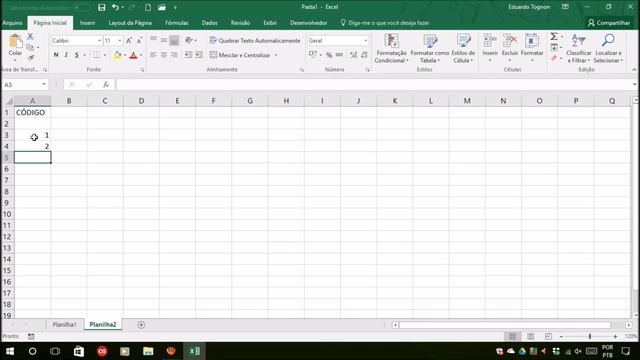This screenshot has width=640, height=360.
Task: Open the Formatar cells menu
Action: [532, 49]
